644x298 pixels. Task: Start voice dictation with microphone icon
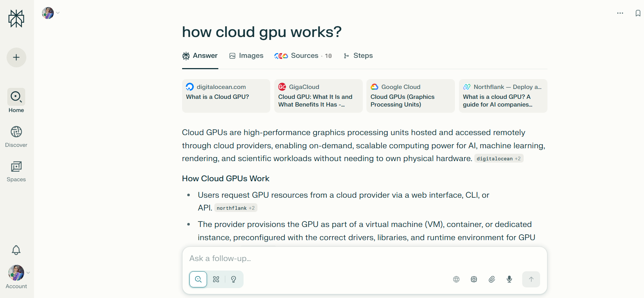click(x=509, y=279)
